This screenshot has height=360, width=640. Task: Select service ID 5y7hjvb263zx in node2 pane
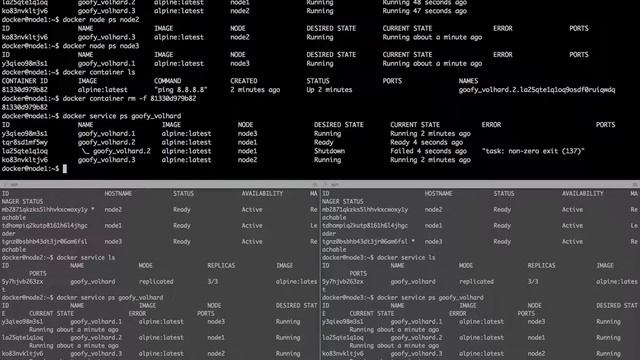[22, 282]
